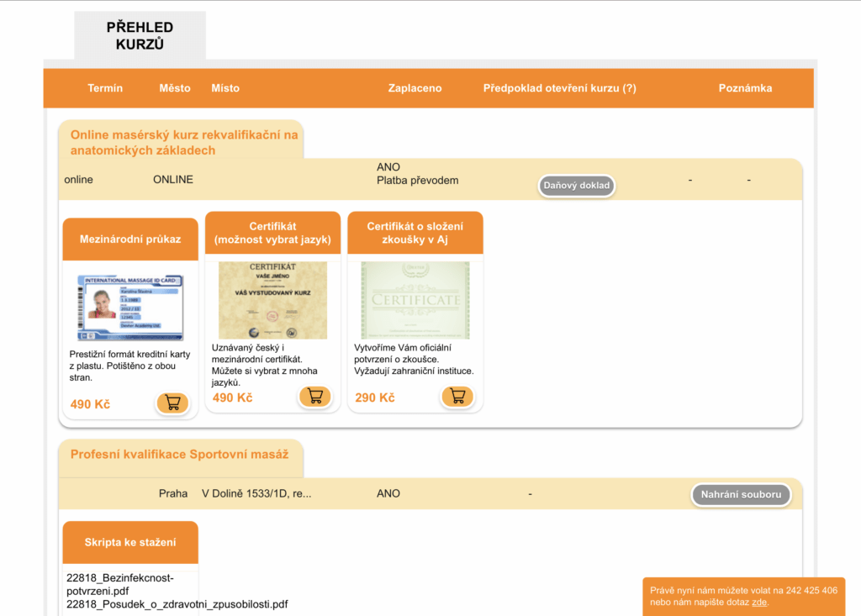Open the green Certificate preview image
Screen dimensions: 861x616
tap(415, 300)
